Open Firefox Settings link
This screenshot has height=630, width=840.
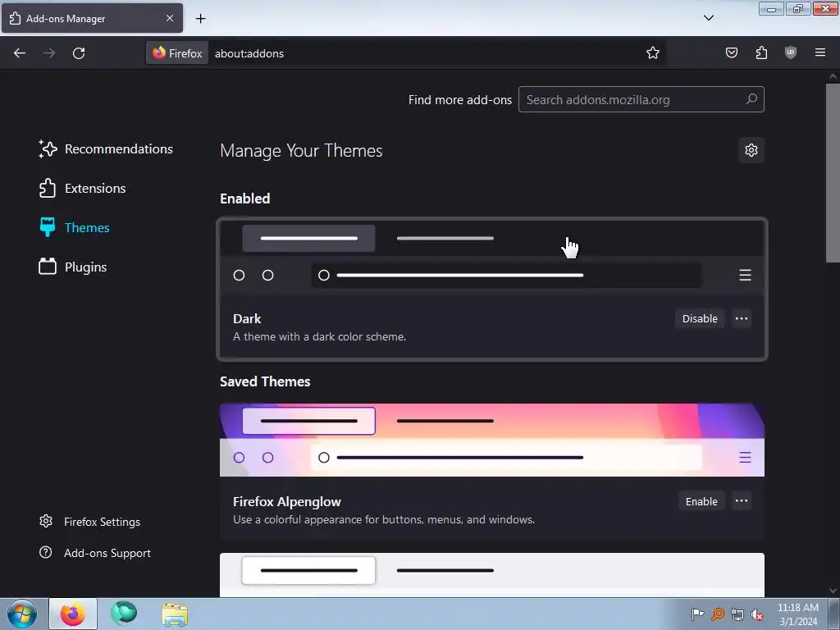pos(90,522)
